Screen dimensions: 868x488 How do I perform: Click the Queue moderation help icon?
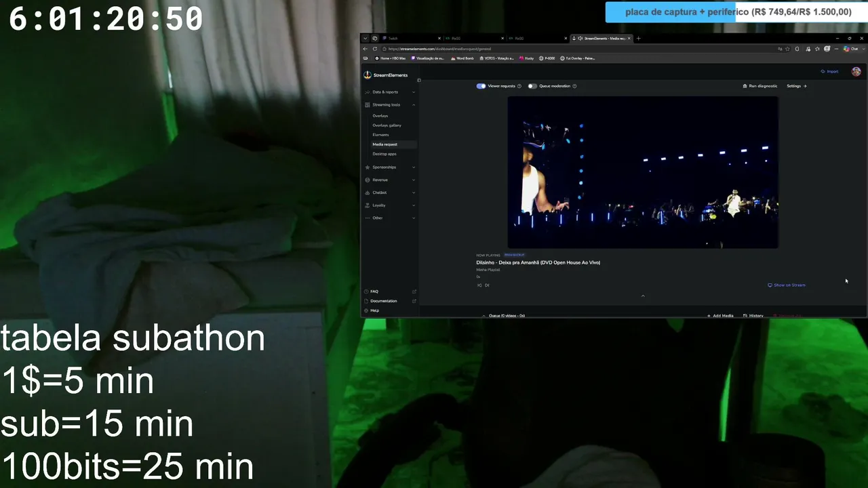click(574, 86)
